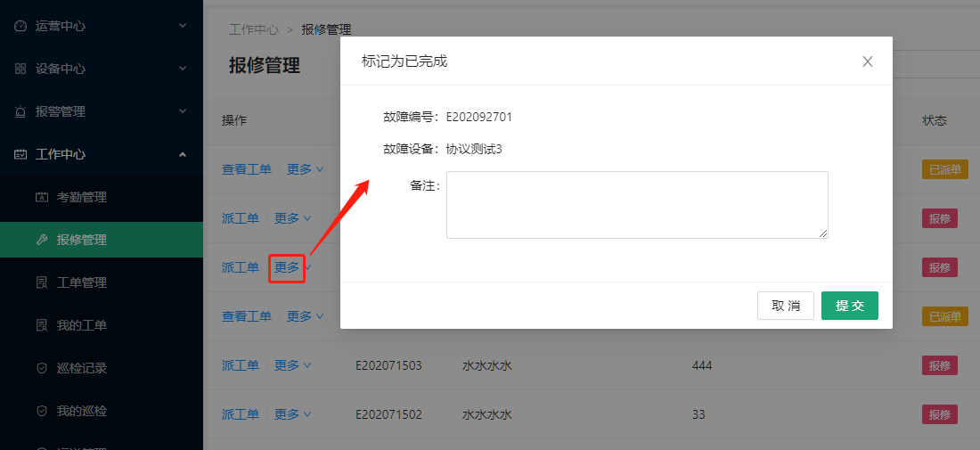Click the 设备中心 grid icon
Viewport: 980px width, 450px height.
(x=20, y=69)
